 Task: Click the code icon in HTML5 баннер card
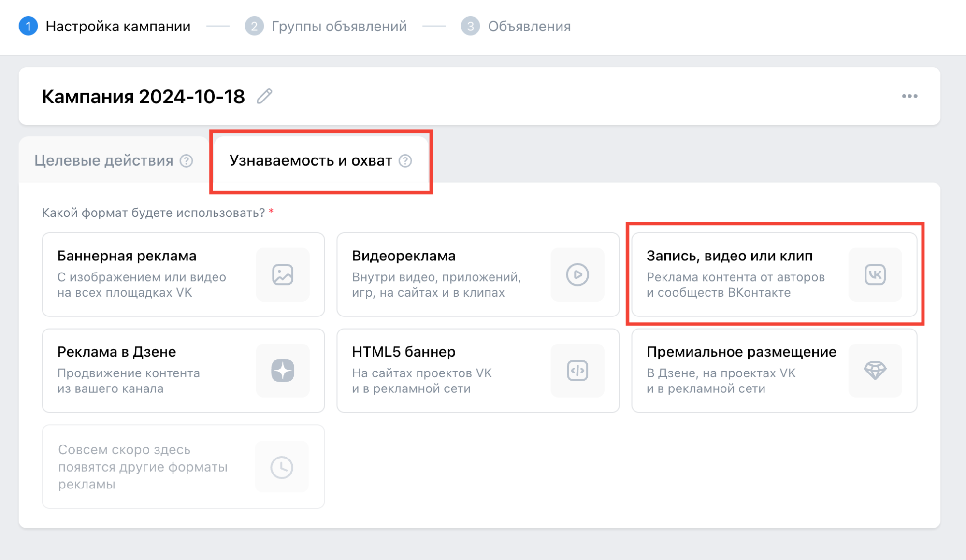coord(577,371)
